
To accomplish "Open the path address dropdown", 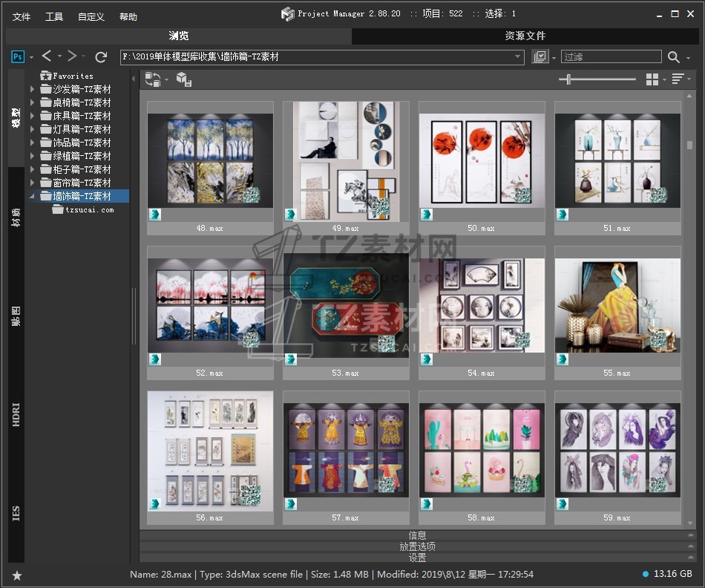I will [x=518, y=57].
